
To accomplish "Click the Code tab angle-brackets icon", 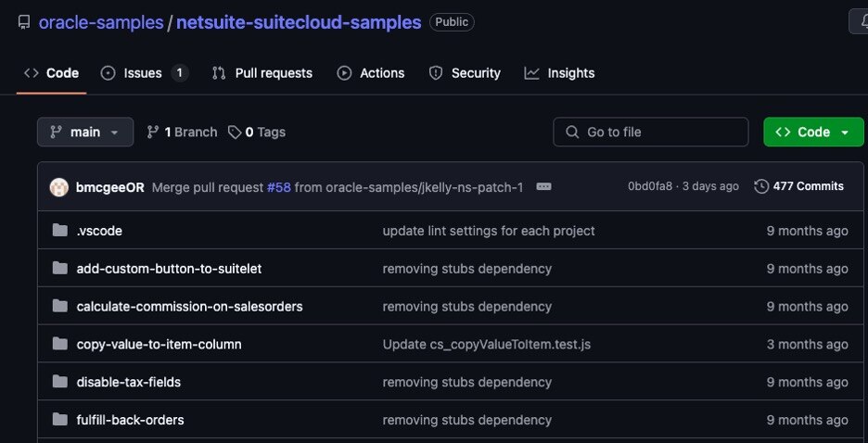I will click(32, 73).
